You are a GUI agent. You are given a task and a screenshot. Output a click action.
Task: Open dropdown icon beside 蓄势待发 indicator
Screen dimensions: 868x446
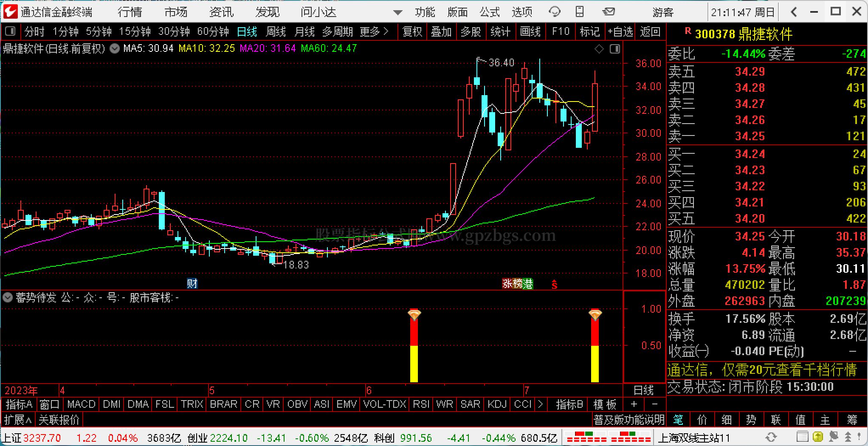click(7, 298)
